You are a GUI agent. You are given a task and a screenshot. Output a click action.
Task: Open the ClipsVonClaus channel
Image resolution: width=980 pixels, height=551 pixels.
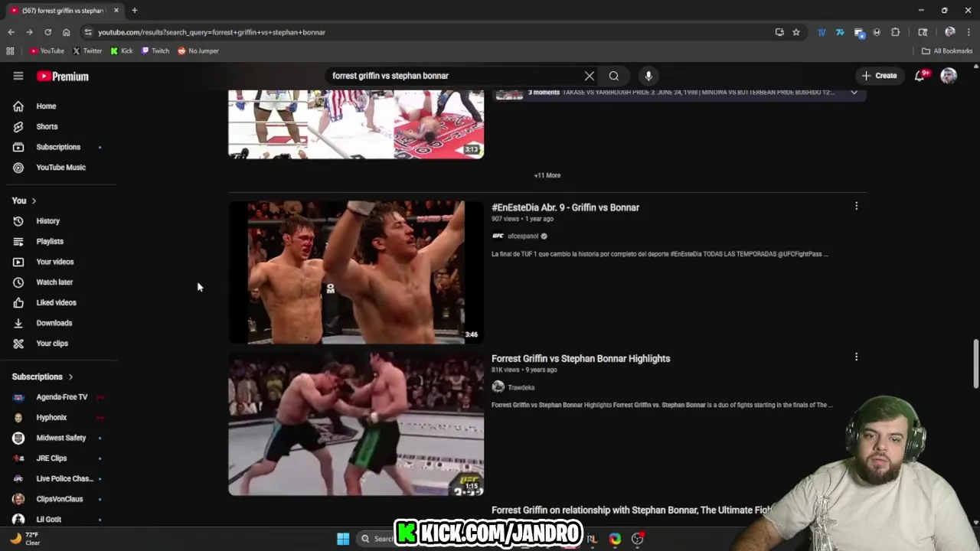(59, 499)
